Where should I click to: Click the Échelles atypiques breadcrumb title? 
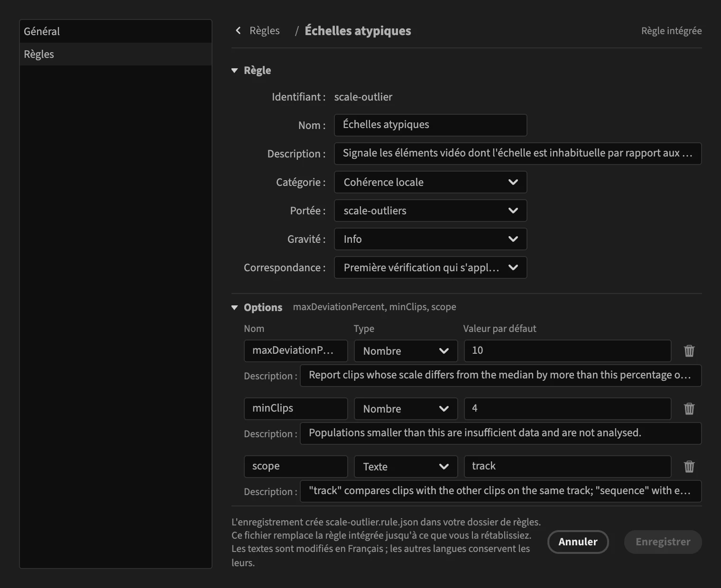pyautogui.click(x=358, y=31)
